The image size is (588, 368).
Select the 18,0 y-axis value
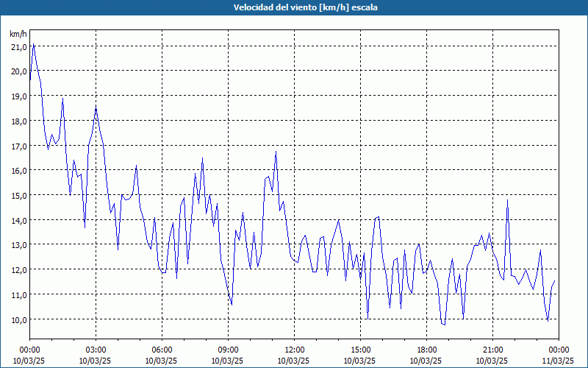point(20,121)
